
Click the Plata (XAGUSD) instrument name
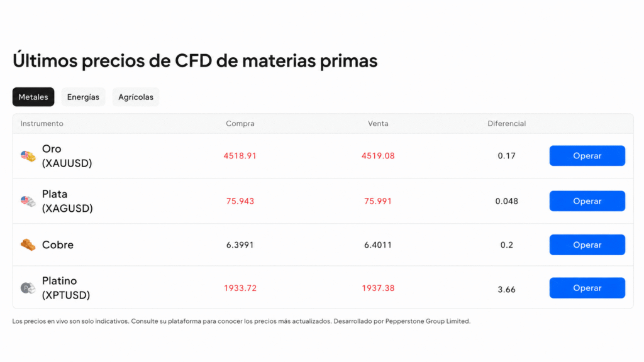pos(67,201)
